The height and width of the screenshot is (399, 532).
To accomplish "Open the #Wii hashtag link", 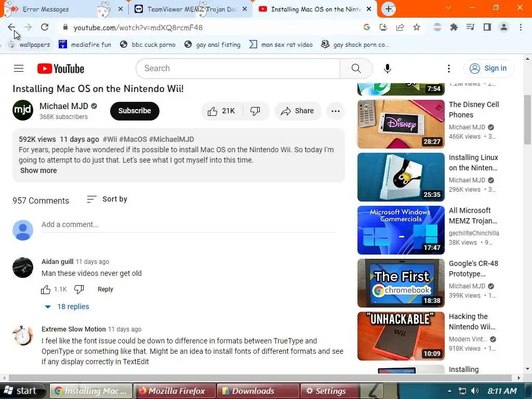I will click(110, 139).
